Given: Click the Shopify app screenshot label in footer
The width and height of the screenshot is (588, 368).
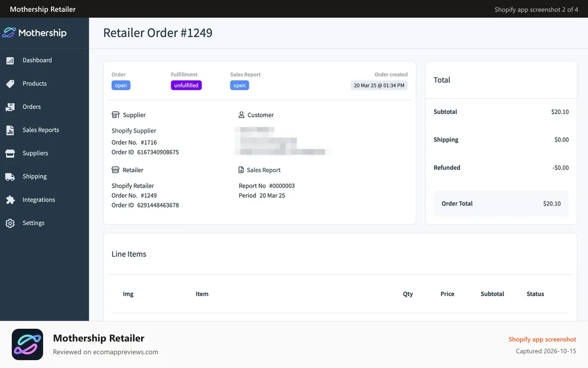Looking at the screenshot, I should 542,340.
